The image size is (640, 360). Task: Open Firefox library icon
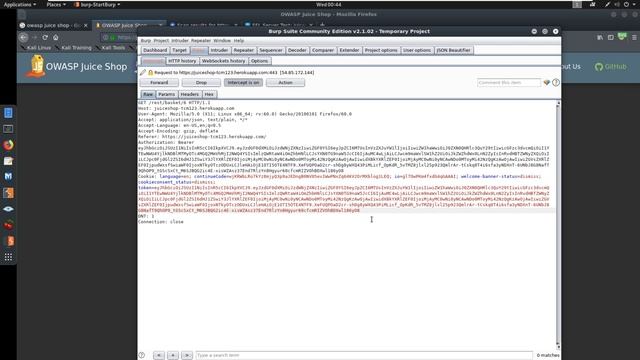coord(600,37)
